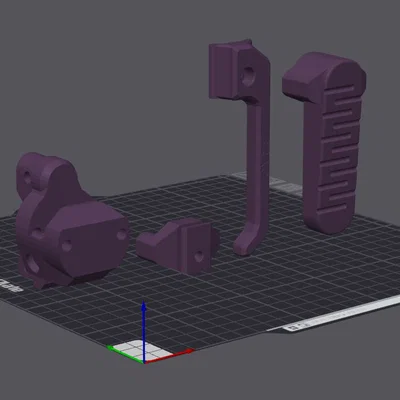Click the red X axis arrow

click(169, 356)
